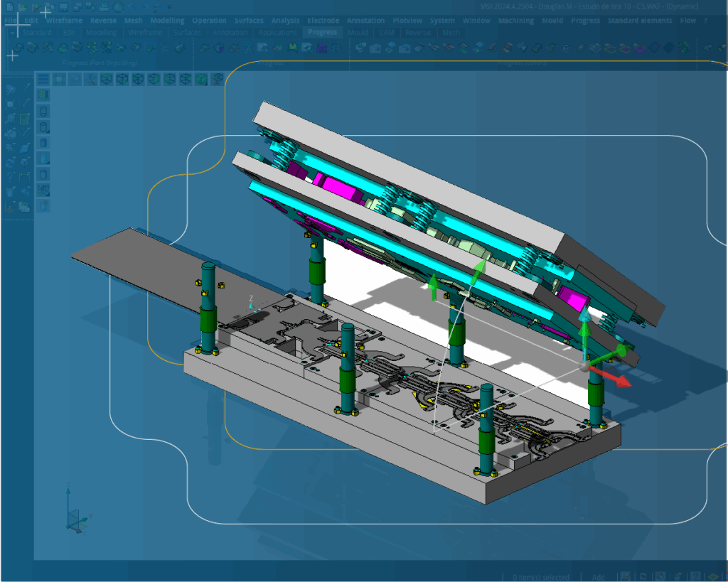The image size is (728, 582).
Task: Click the save disk icon in quick access bar
Action: click(64, 7)
